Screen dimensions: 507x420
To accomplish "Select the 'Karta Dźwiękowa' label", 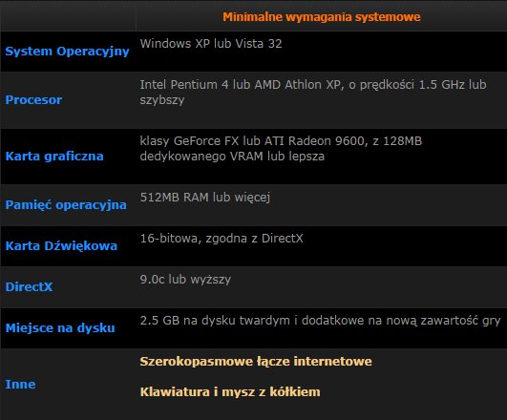I will [x=61, y=245].
